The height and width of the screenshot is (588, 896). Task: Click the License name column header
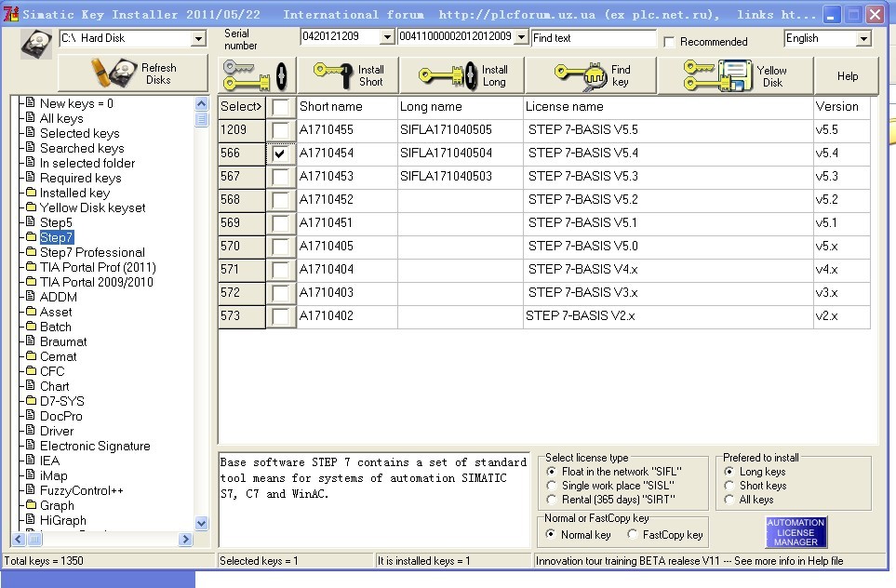click(x=564, y=107)
